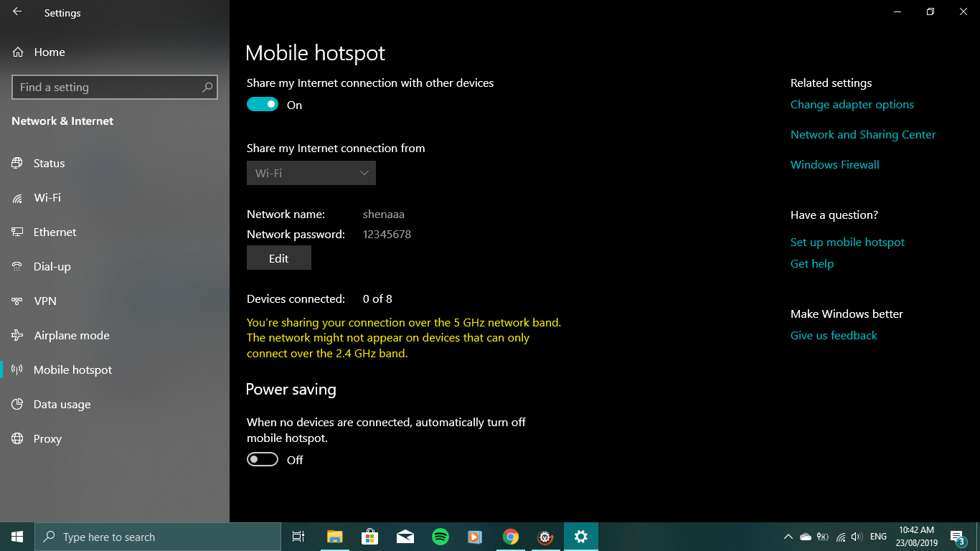The height and width of the screenshot is (551, 980).
Task: Click the Get help link
Action: click(812, 264)
